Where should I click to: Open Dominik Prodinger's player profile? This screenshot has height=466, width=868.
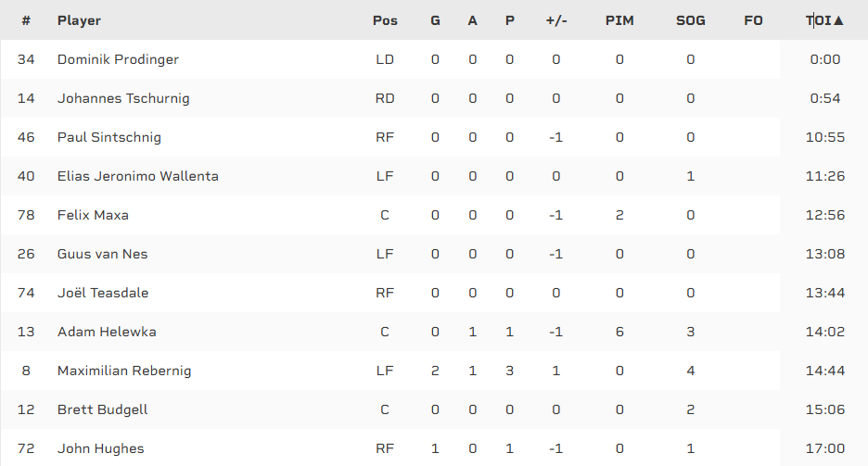click(118, 59)
